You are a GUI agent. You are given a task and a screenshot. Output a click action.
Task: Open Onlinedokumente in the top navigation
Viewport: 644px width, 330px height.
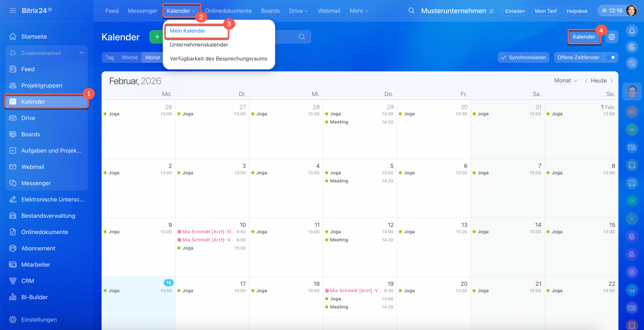[x=228, y=11]
